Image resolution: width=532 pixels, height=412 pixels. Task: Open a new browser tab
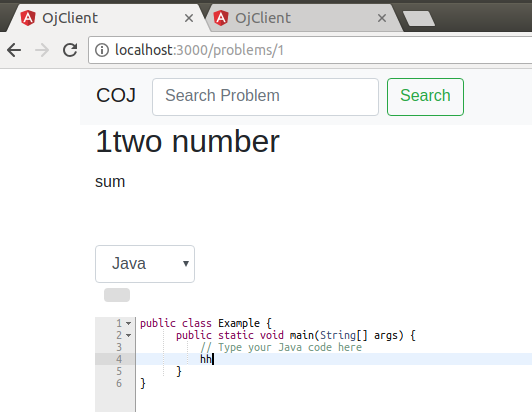tap(419, 18)
